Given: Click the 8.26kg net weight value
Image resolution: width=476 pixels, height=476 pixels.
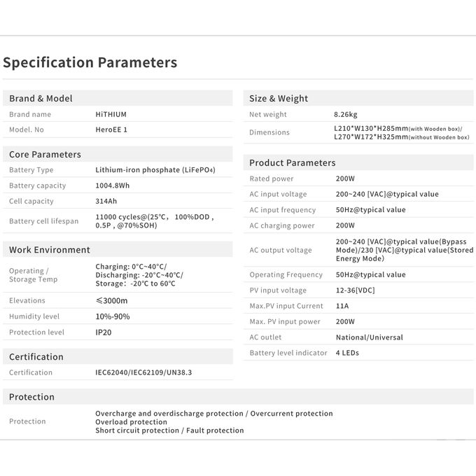Looking at the screenshot, I should pos(346,114).
